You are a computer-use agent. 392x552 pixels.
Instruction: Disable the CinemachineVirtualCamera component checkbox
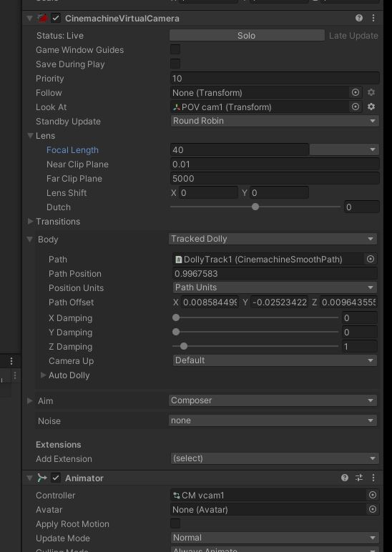pos(56,18)
